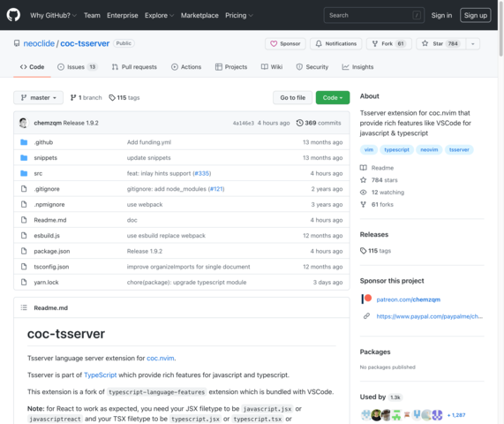
Task: Open the Marketplace nav item
Action: [199, 15]
